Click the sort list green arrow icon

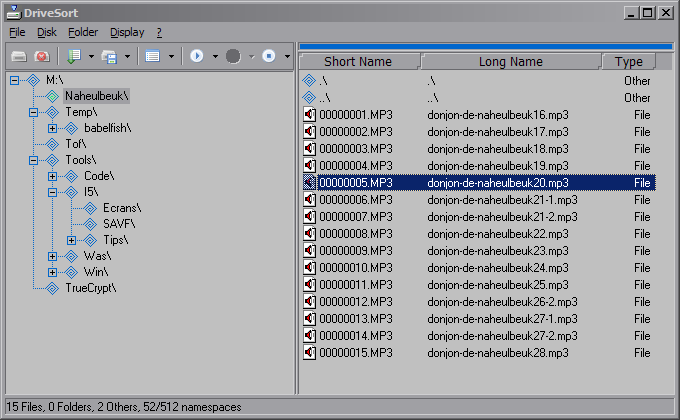coord(74,57)
